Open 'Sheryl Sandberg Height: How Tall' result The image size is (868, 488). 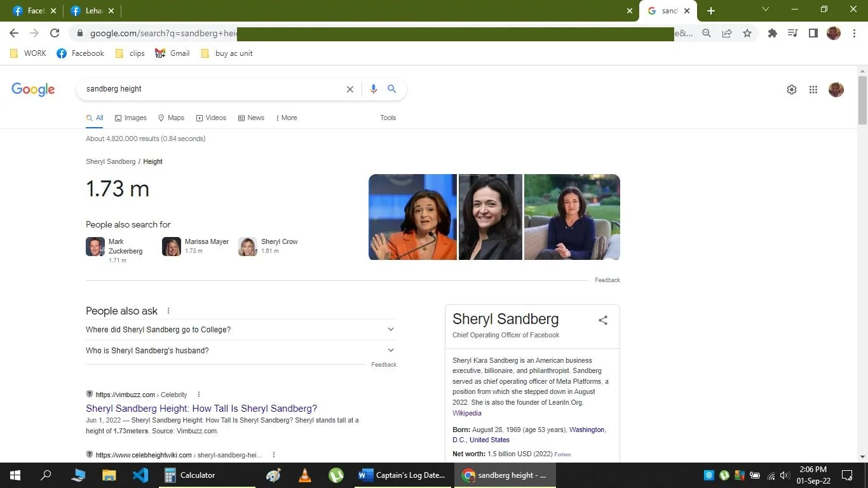201,409
